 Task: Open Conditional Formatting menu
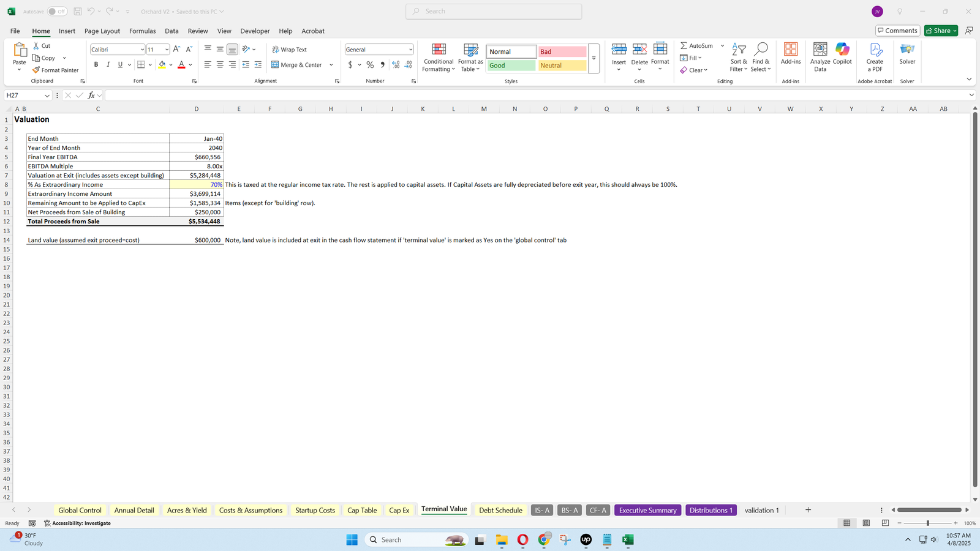[x=439, y=58]
